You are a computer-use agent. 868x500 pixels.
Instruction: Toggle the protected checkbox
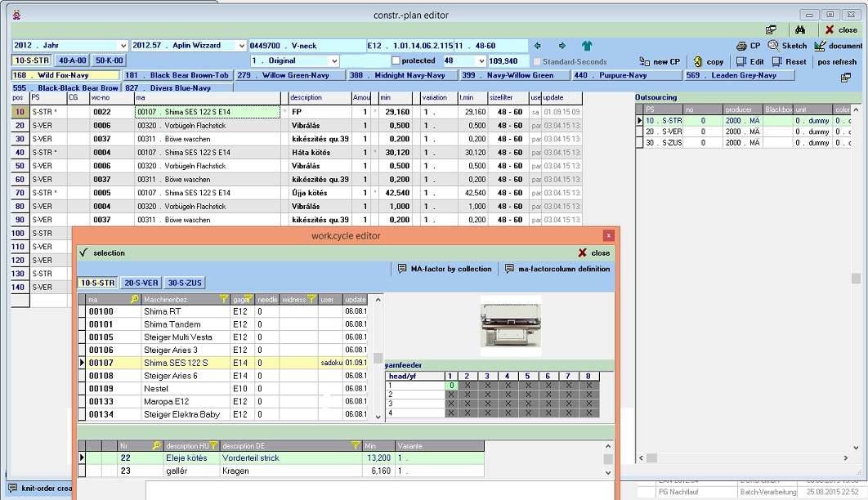(396, 61)
